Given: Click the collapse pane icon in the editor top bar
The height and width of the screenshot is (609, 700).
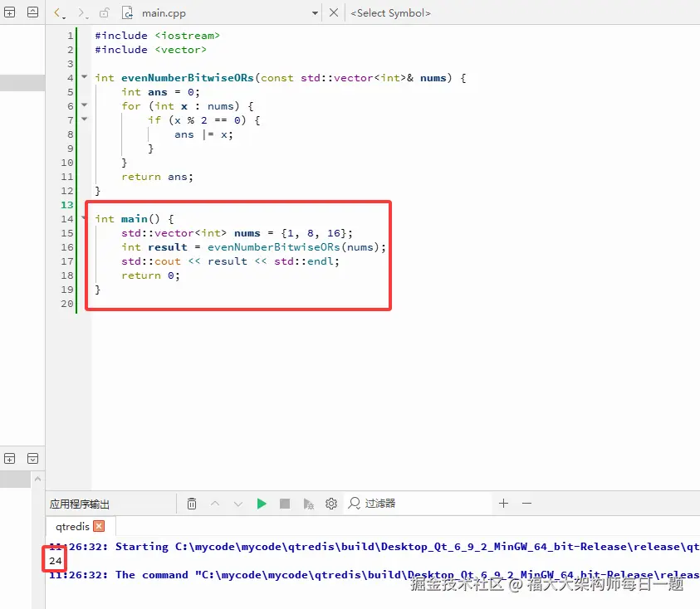Looking at the screenshot, I should tap(32, 12).
